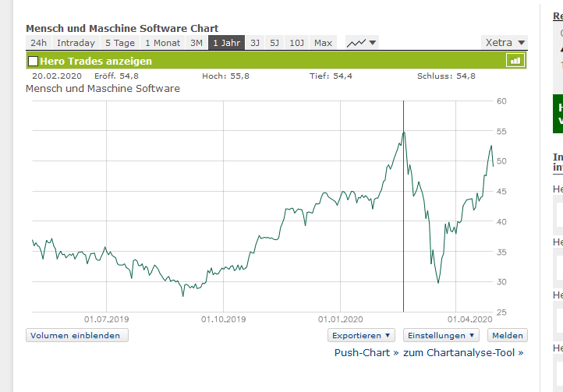Click the Eröff. 54,8 value
Viewport: 563px width, 392px height.
click(x=116, y=76)
